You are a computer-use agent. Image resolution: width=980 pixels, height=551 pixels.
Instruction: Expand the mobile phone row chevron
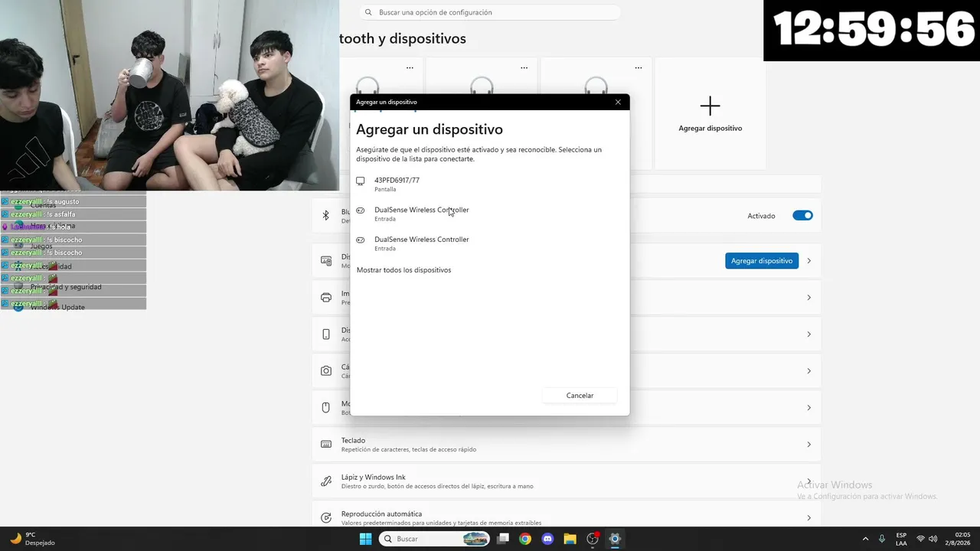808,334
